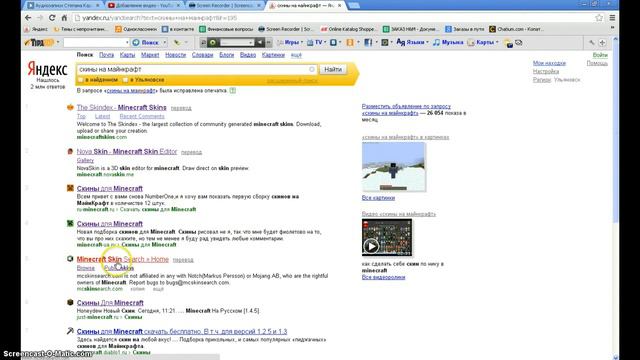Check the 'в найденном' checkbox
The image size is (640, 360).
(x=81, y=80)
